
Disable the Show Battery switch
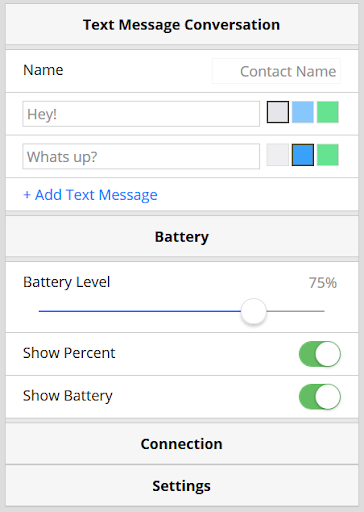click(320, 397)
